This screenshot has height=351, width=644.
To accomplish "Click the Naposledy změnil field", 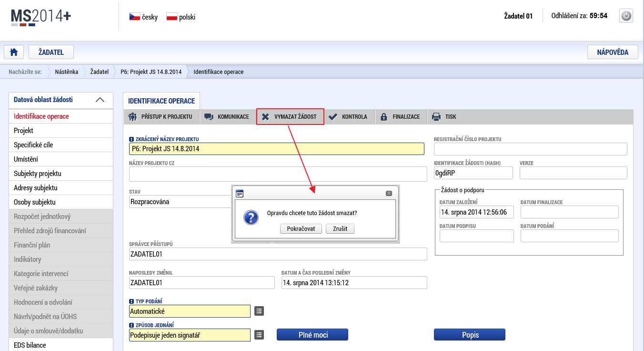I will pyautogui.click(x=202, y=282).
